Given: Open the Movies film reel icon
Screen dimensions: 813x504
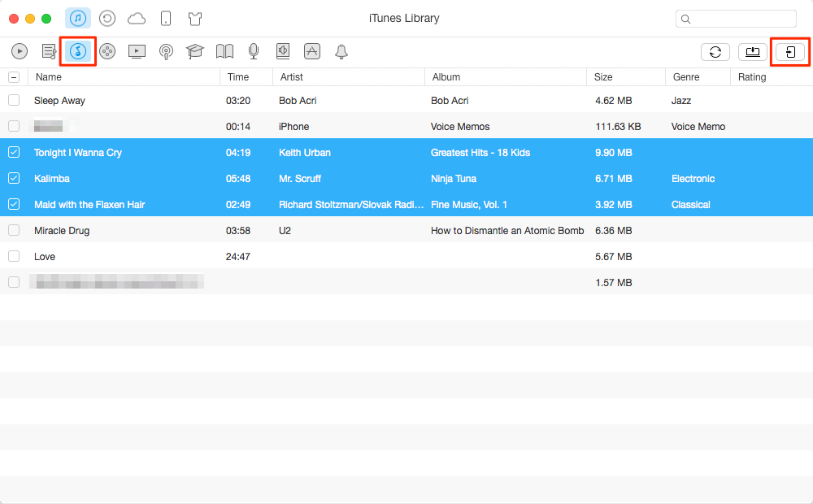Looking at the screenshot, I should (107, 51).
